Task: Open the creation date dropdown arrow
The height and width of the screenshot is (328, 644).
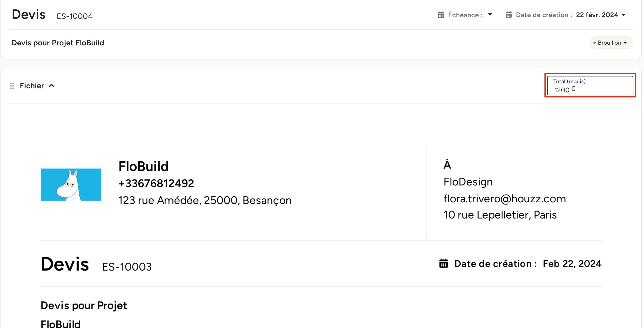Action: [624, 15]
